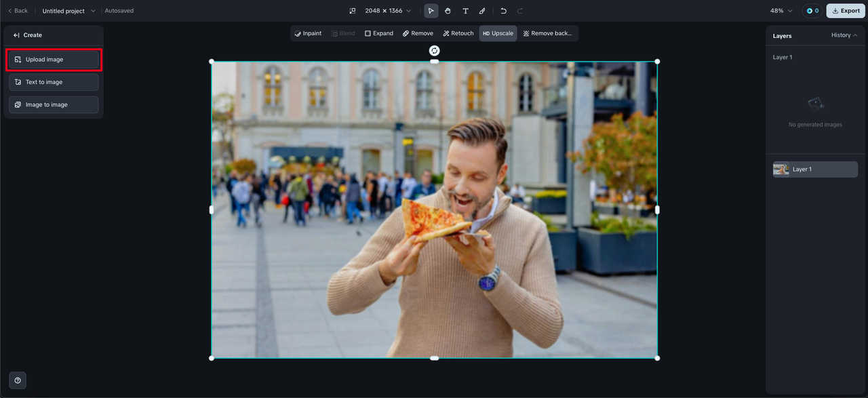Click the chevron beside History
The height and width of the screenshot is (398, 868).
(x=855, y=35)
